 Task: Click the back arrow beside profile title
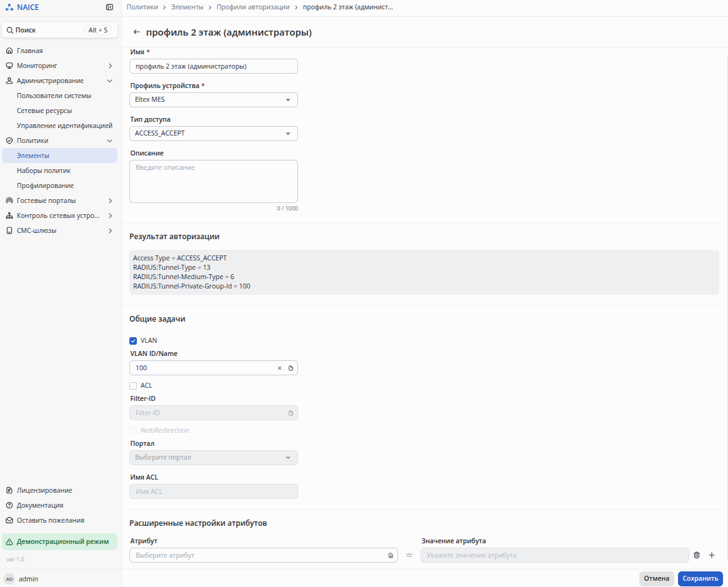coord(137,32)
